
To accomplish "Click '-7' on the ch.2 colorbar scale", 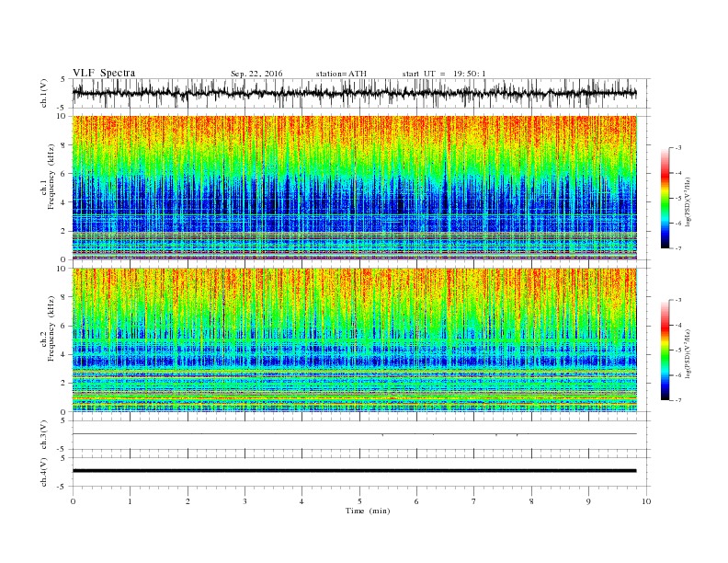I will (678, 400).
